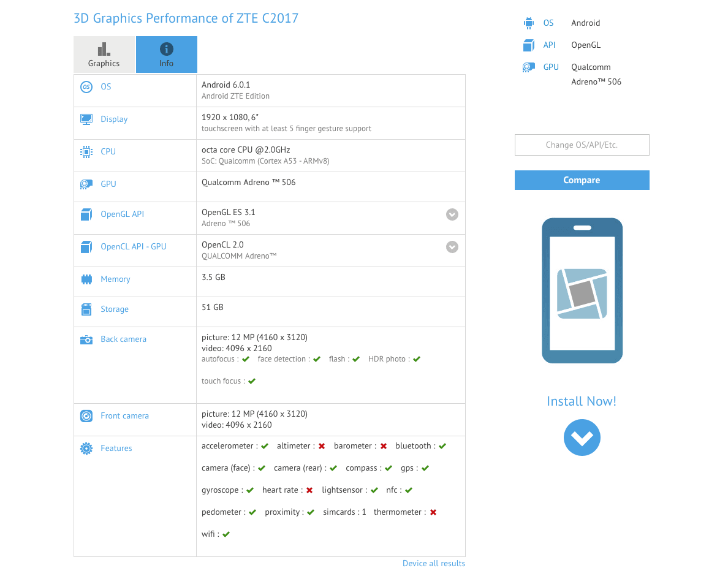Screen dimensions: 728x576
Task: Click the Memory label
Action: 116,279
